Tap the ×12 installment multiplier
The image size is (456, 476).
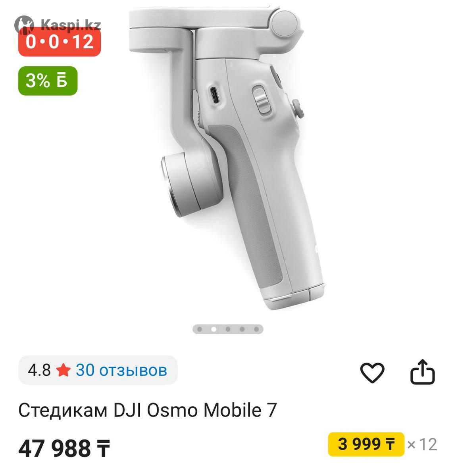point(422,445)
